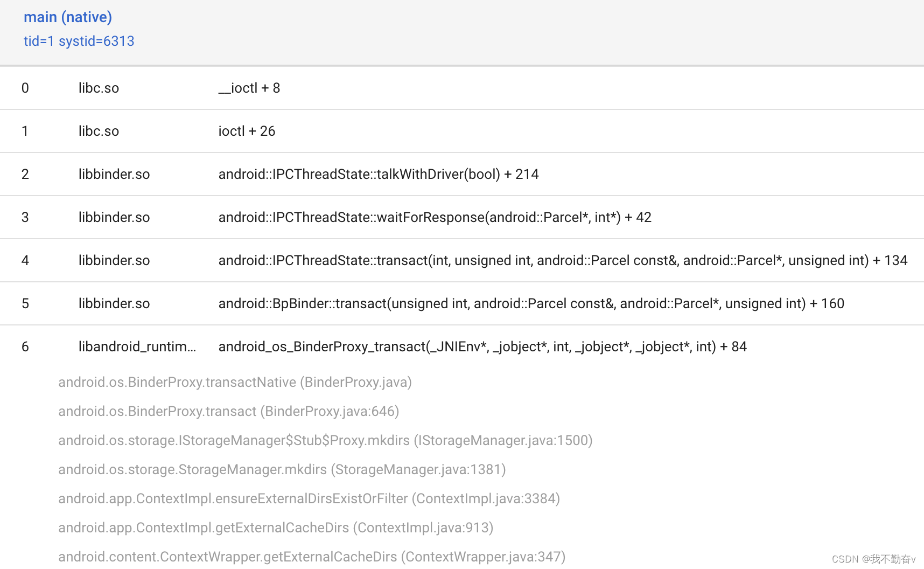Viewport: 924px width, 569px height.
Task: Click the truncated libandroid_runtim... library name
Action: click(137, 346)
